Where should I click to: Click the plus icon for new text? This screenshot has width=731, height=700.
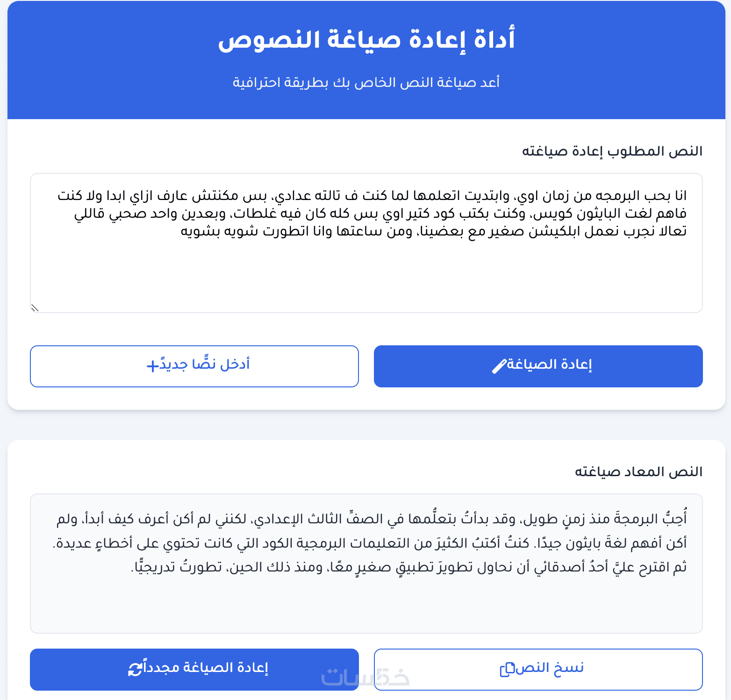[153, 366]
